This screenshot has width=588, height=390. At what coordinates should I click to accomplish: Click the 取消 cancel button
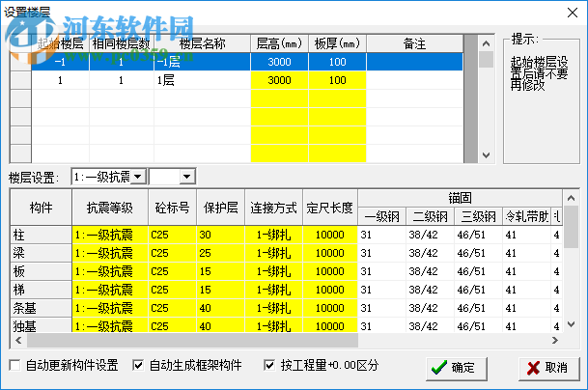click(x=549, y=368)
